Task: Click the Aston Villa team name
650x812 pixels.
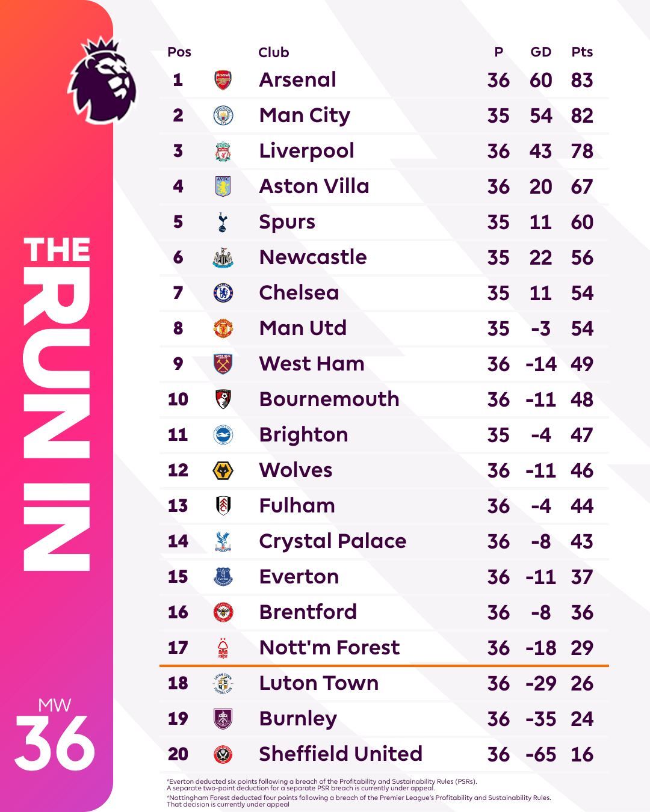Action: click(314, 186)
